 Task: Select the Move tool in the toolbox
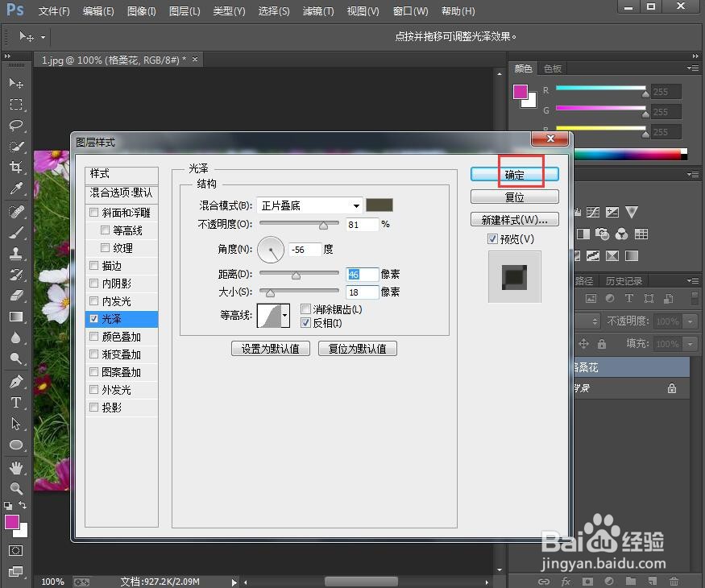tap(16, 83)
